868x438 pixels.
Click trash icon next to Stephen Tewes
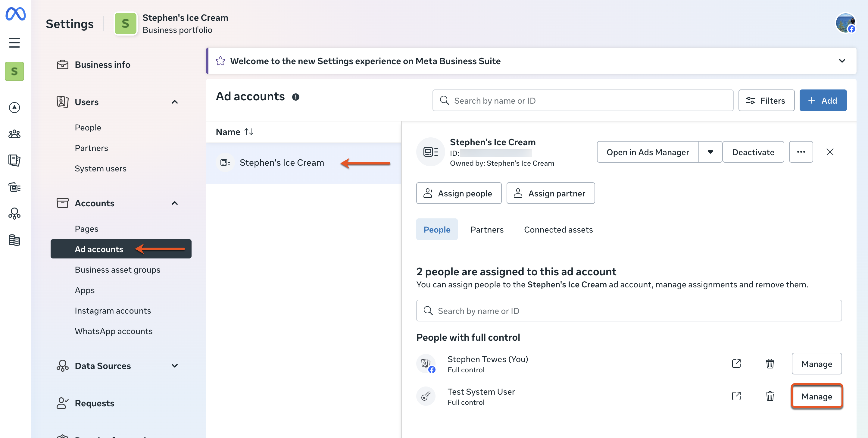[x=770, y=364]
